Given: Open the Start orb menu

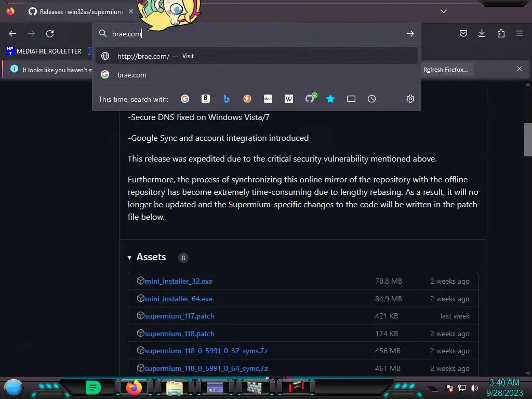Looking at the screenshot, I should click(x=13, y=388).
